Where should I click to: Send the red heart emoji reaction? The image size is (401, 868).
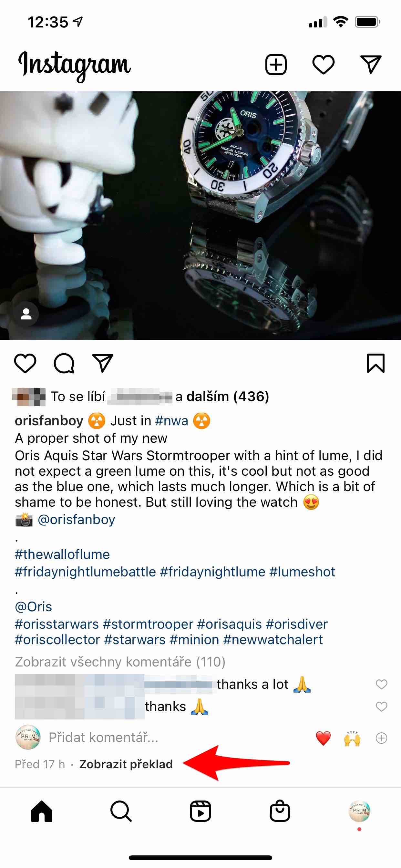[x=323, y=738]
